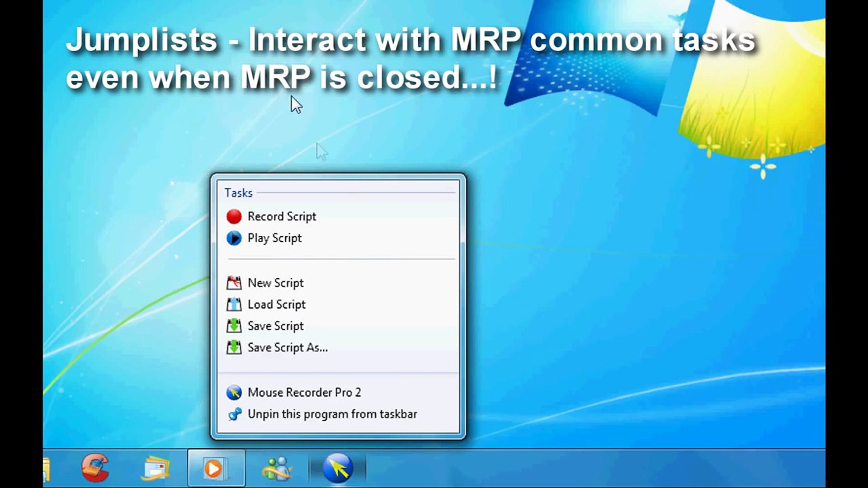Choose Play Script from Tasks
This screenshot has width=868, height=488.
tap(338, 238)
